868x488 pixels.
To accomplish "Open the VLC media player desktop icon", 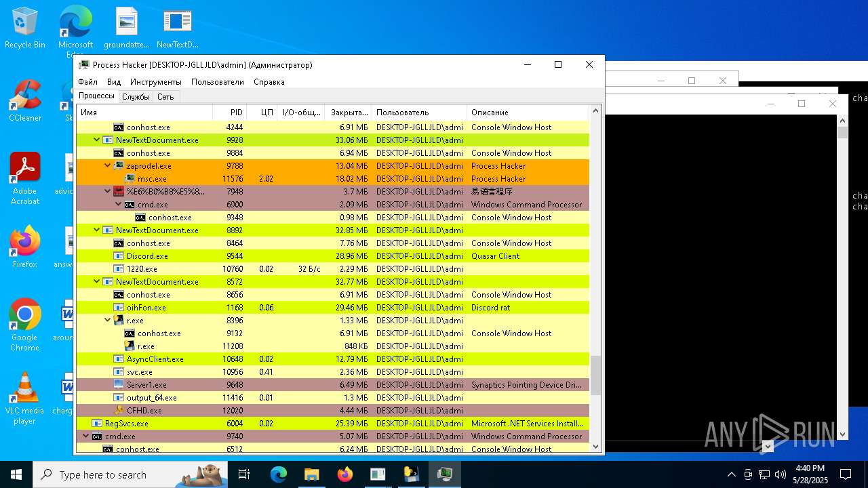I will pos(25,398).
